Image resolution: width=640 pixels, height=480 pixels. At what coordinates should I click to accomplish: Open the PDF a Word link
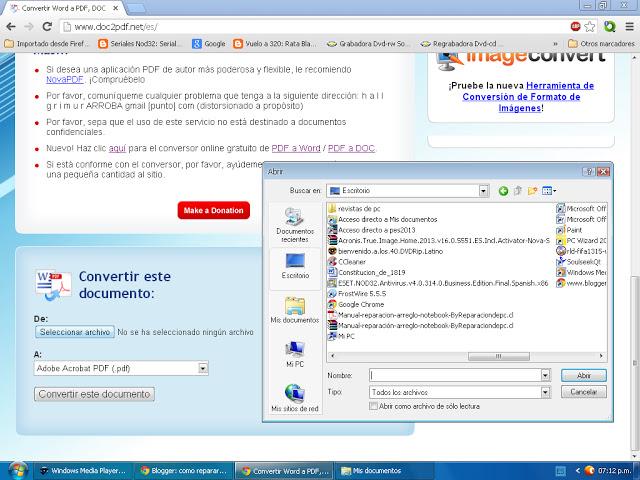coord(296,148)
